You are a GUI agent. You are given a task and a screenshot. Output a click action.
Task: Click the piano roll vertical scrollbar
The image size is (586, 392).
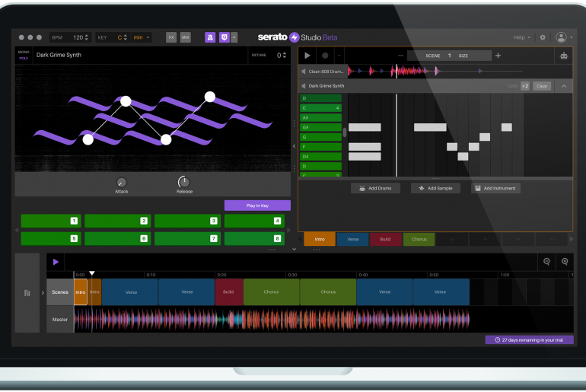point(345,132)
